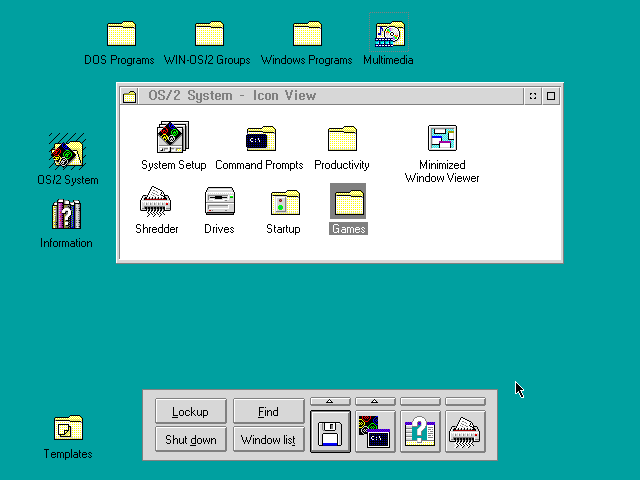Screen dimensions: 640x480
Task: Click the Drive A diskette icon on LaunchPad
Action: coord(330,432)
